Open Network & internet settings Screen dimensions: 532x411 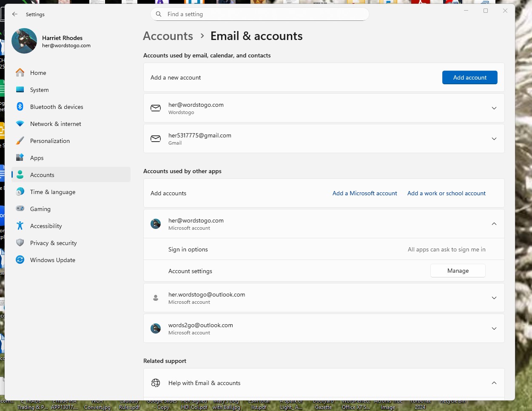tap(71, 124)
